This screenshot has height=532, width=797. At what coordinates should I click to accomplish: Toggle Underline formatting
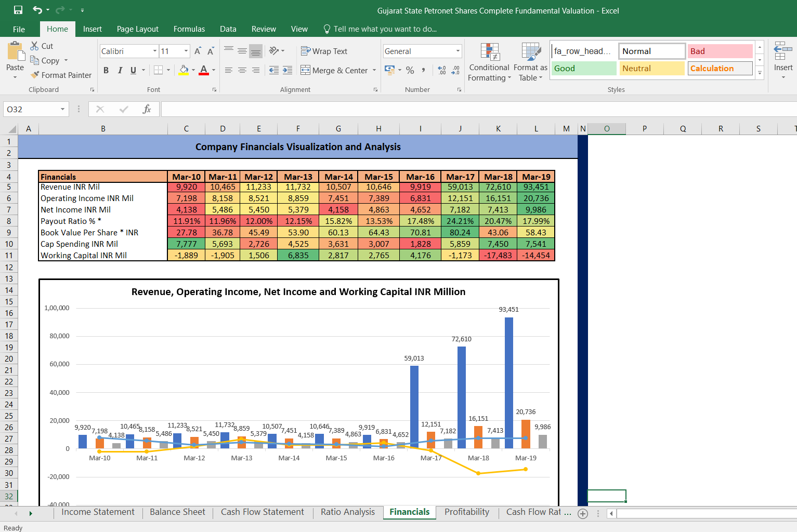point(134,70)
